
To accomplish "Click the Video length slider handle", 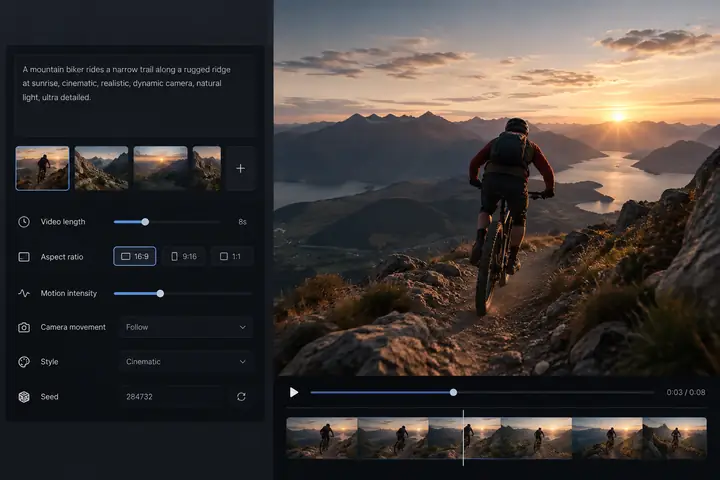I will [145, 222].
